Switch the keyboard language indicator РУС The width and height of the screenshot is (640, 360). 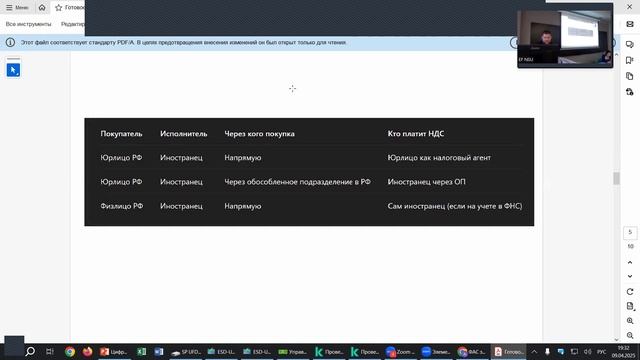pyautogui.click(x=602, y=351)
